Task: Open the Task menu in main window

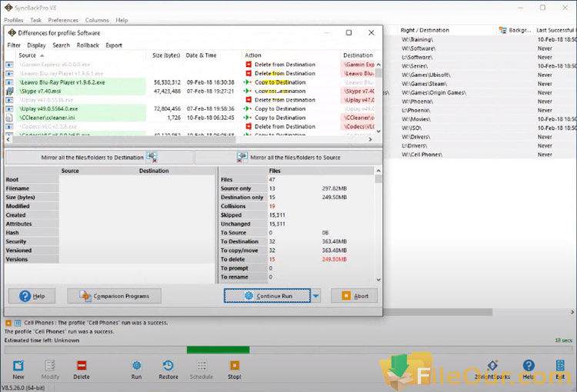Action: [35, 20]
